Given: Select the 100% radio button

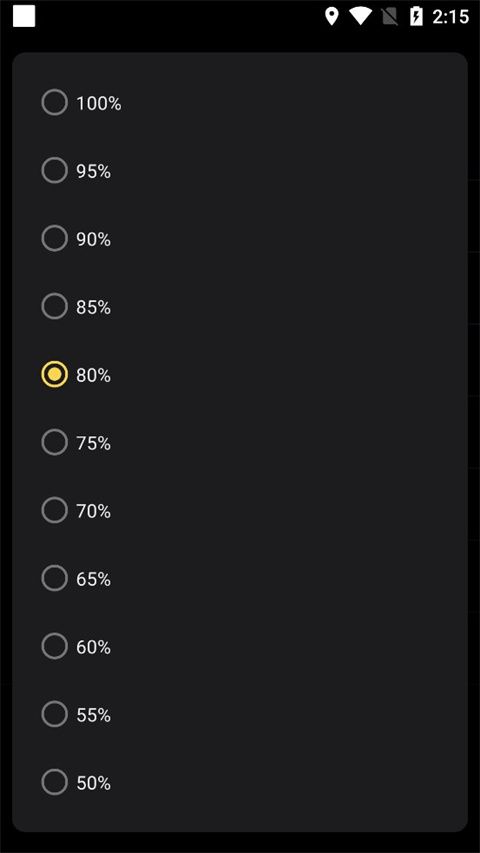Looking at the screenshot, I should (x=54, y=103).
